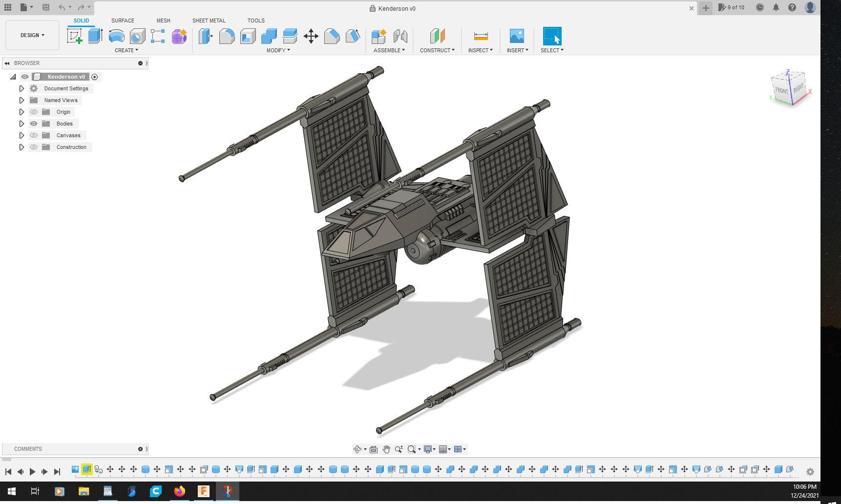Select the Create Sketch tool
Screen dimensions: 841x504
point(74,36)
